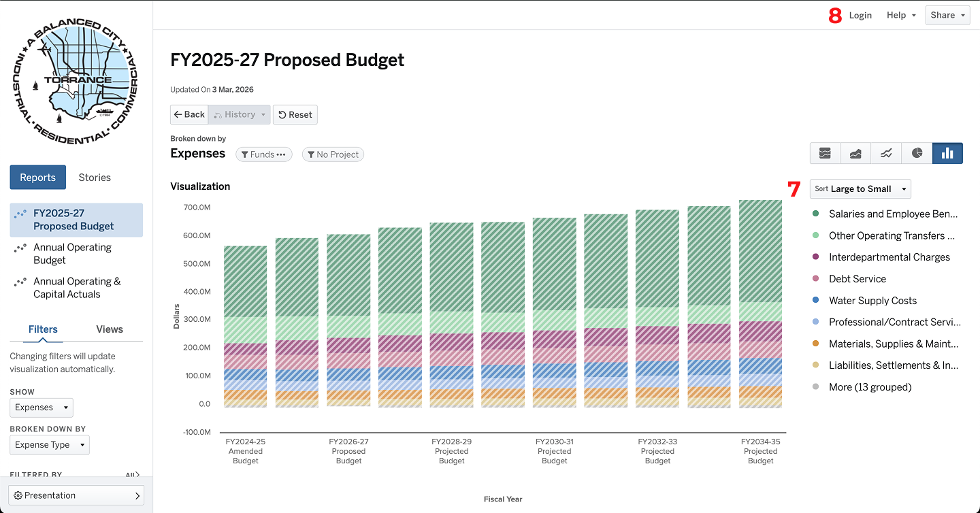Click the Materials, Supplies legend color dot
Image resolution: width=980 pixels, height=513 pixels.
[815, 344]
